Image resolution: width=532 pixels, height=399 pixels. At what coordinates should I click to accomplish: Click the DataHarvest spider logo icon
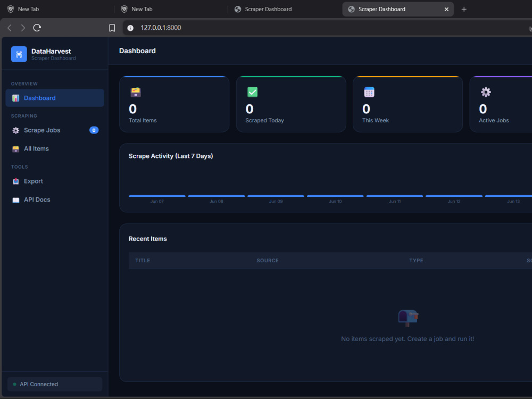click(19, 54)
